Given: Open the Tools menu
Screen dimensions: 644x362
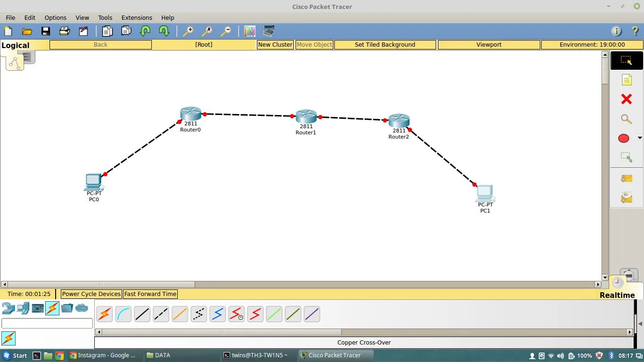Looking at the screenshot, I should click(105, 17).
